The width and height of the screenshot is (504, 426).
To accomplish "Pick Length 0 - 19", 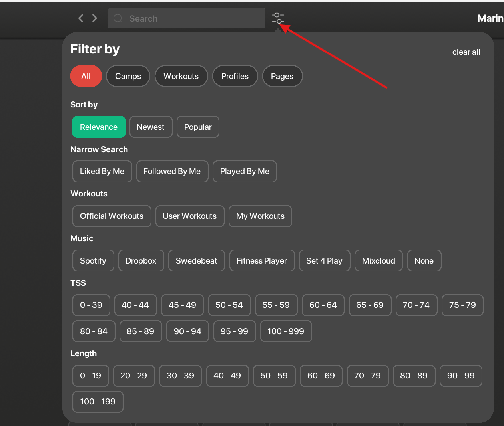I will (x=91, y=376).
